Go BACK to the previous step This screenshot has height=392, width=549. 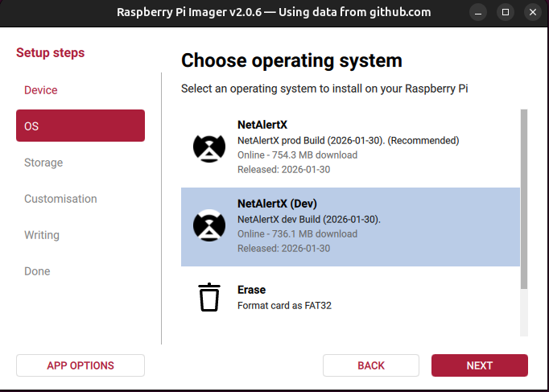tap(371, 365)
